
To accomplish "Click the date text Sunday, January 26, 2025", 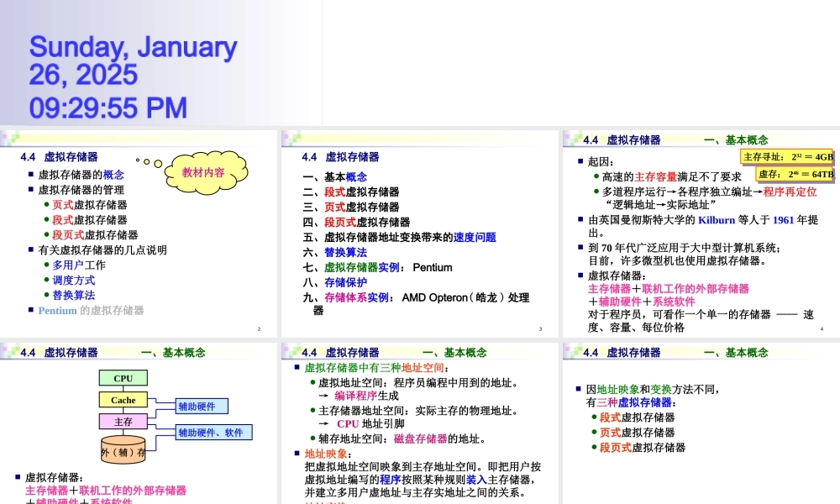I will (133, 60).
